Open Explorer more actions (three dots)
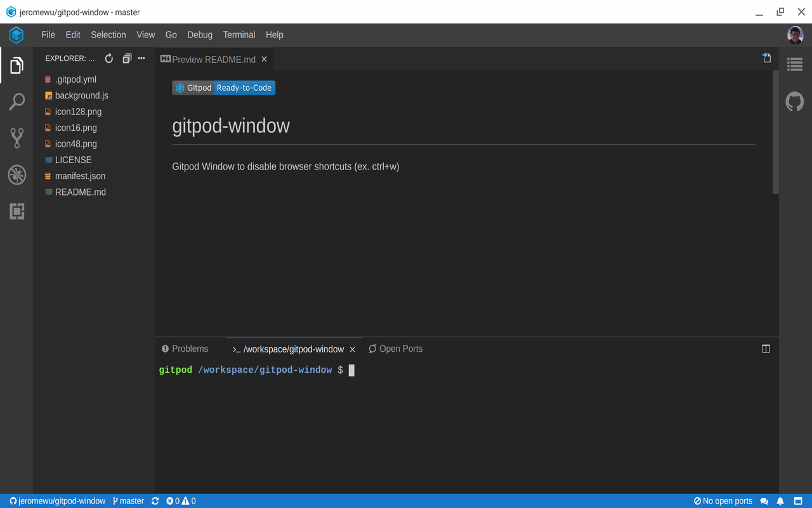The height and width of the screenshot is (508, 812). (141, 58)
